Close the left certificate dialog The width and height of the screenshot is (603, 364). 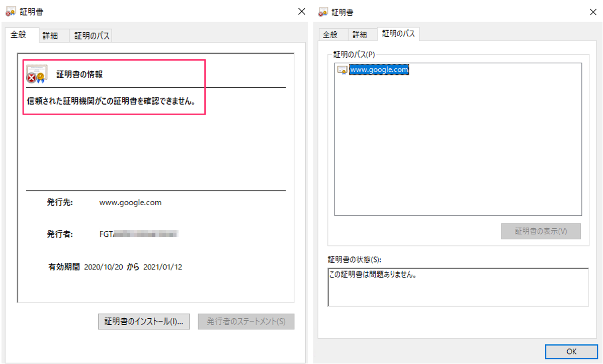[x=301, y=11]
